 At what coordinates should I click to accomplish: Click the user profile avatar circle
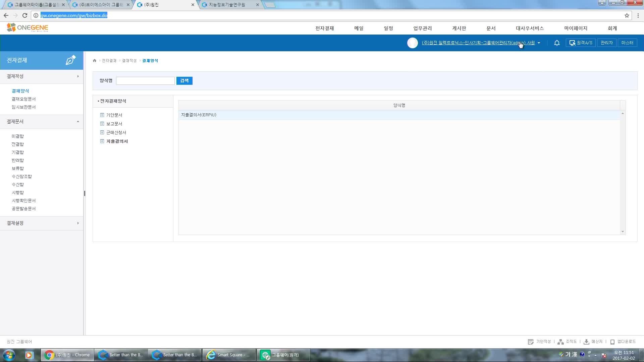[413, 43]
